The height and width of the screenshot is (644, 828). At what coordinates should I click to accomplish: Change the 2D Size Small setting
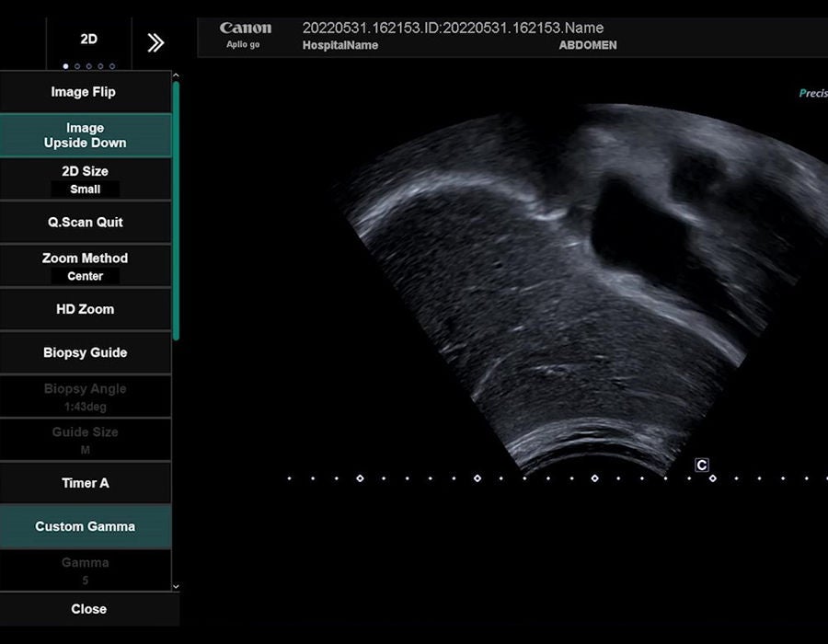pyautogui.click(x=85, y=179)
